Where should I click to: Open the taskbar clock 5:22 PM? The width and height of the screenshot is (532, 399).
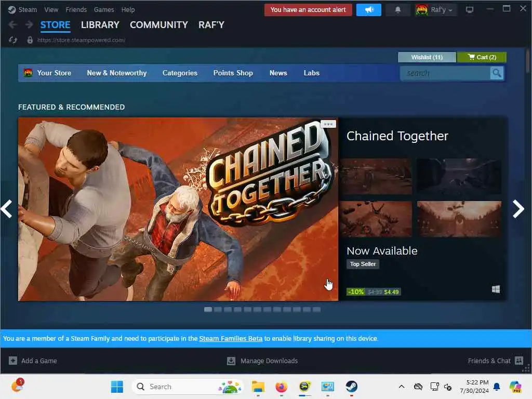pos(474,387)
